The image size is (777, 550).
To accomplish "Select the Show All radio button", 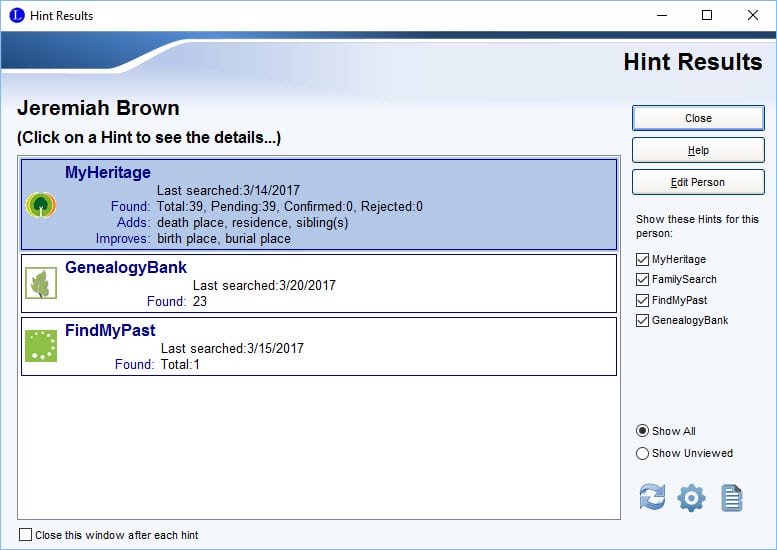I will [642, 431].
